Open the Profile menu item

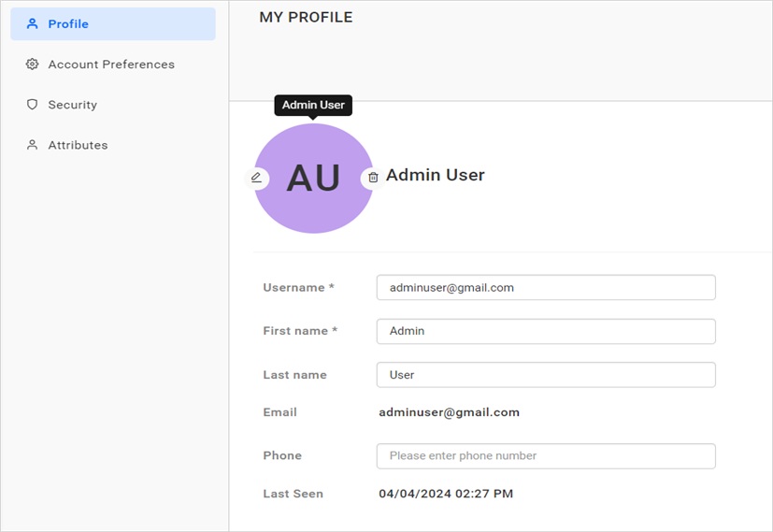coord(113,23)
